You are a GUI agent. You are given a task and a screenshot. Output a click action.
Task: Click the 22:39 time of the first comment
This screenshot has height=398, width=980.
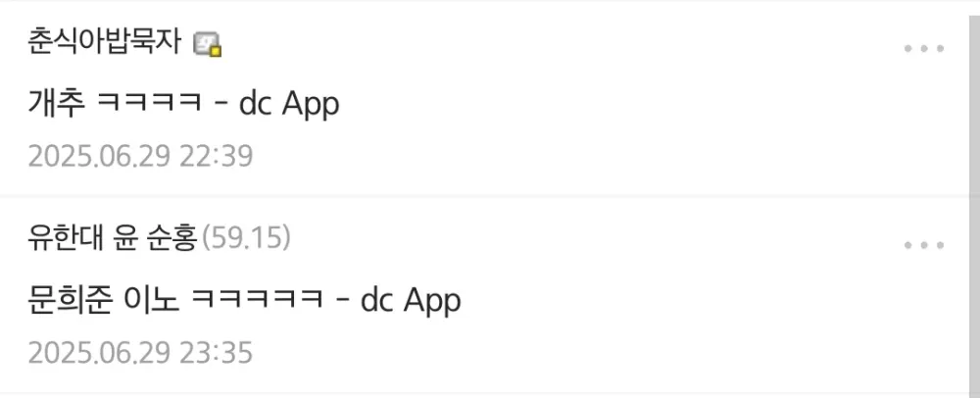217,156
